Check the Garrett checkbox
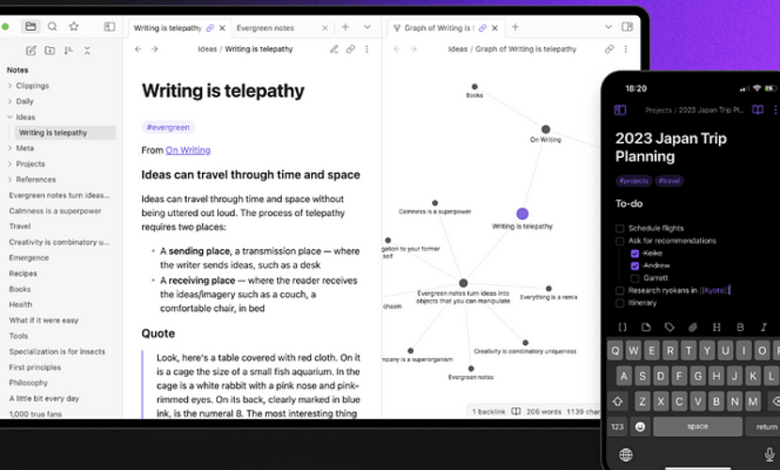This screenshot has width=780, height=470. [635, 278]
